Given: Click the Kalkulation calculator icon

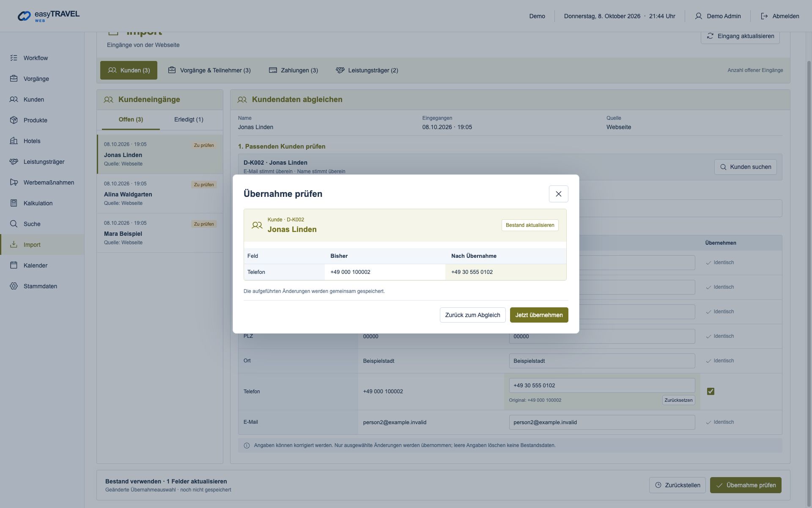Looking at the screenshot, I should [14, 203].
